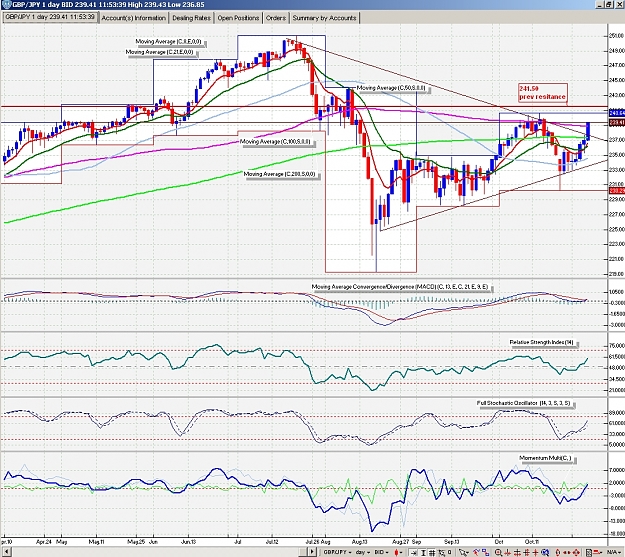The image size is (625, 557).
Task: Click the magnifier zoom icon
Action: (x=498, y=553)
